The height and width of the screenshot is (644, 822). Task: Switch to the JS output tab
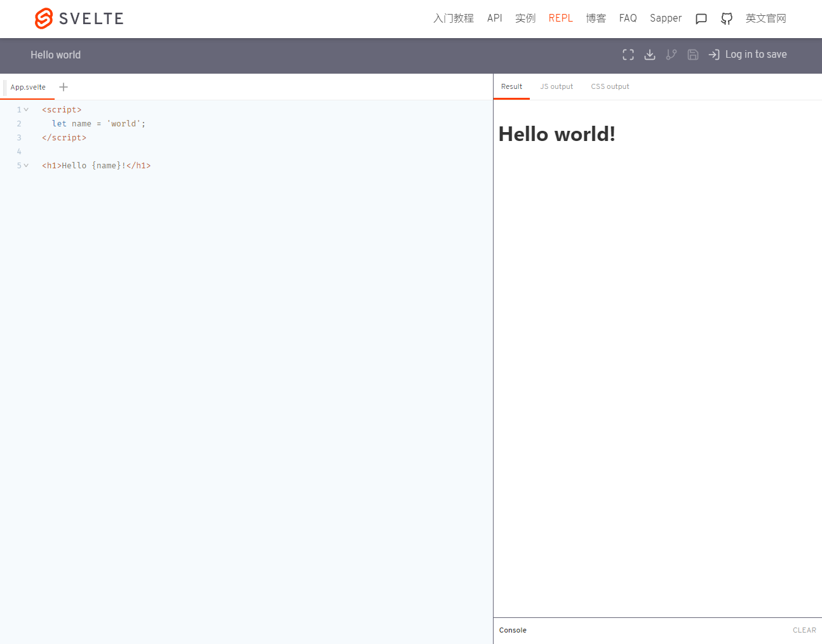[x=556, y=86]
